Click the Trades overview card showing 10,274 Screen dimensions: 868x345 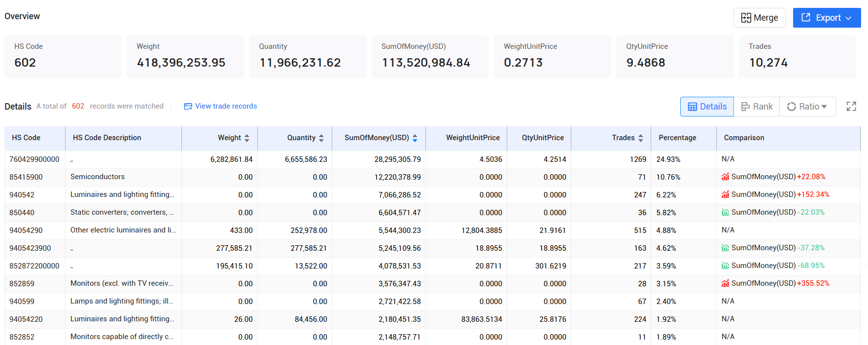(x=797, y=56)
